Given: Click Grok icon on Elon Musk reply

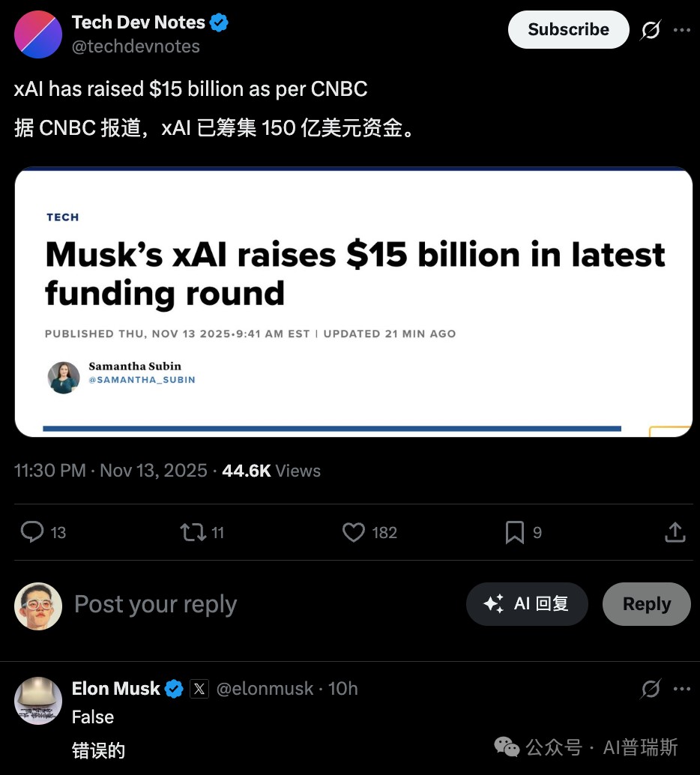Looking at the screenshot, I should [651, 688].
